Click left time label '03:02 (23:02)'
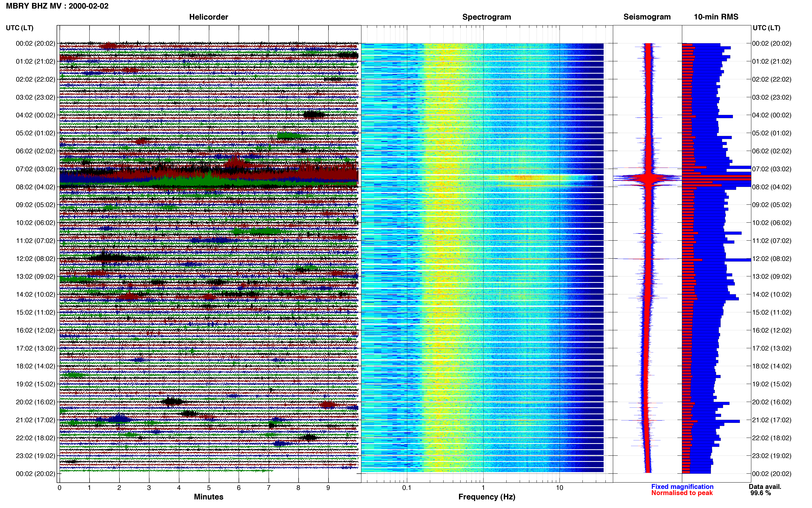Viewport: 812px width, 508px height. pyautogui.click(x=35, y=97)
